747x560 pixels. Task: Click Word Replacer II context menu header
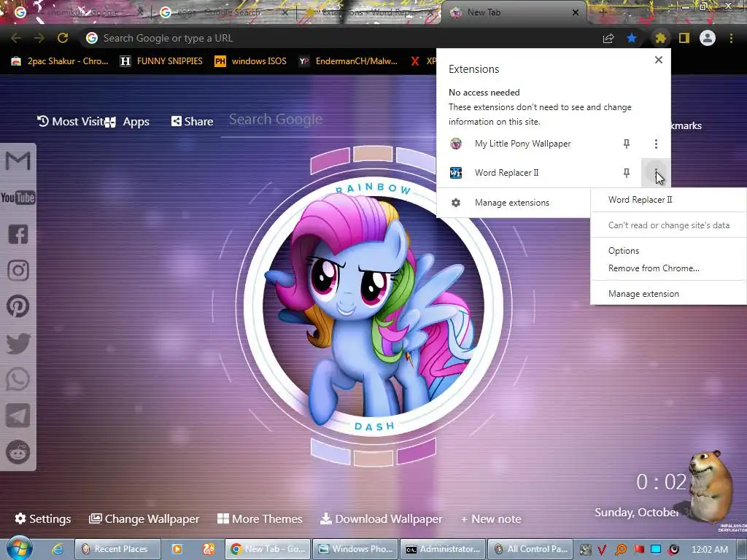coord(640,200)
